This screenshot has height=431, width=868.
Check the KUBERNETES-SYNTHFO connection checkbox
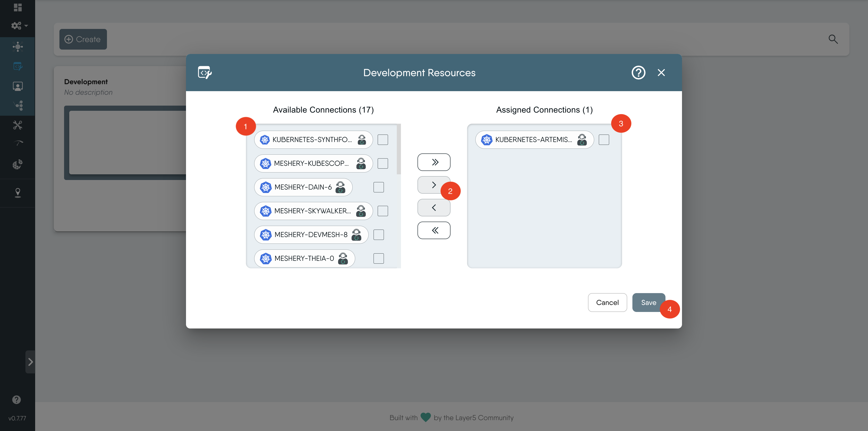[x=383, y=139]
